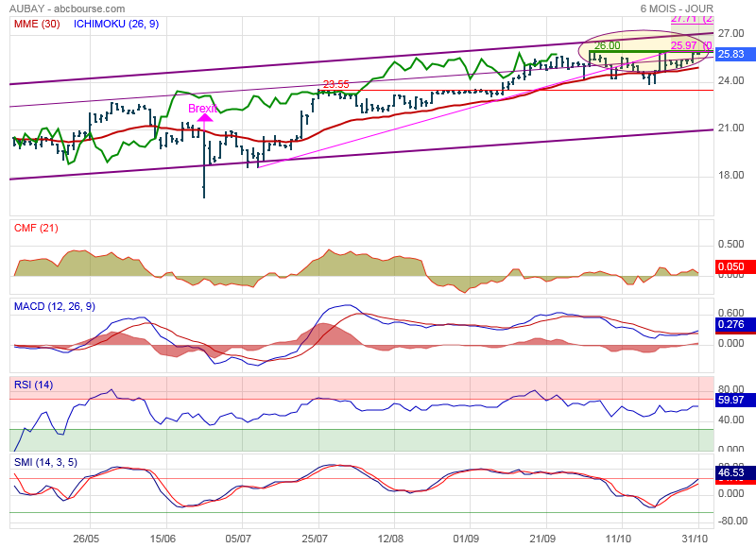Click the 11/10 date axis label
The image size is (756, 548).
pyautogui.click(x=619, y=538)
